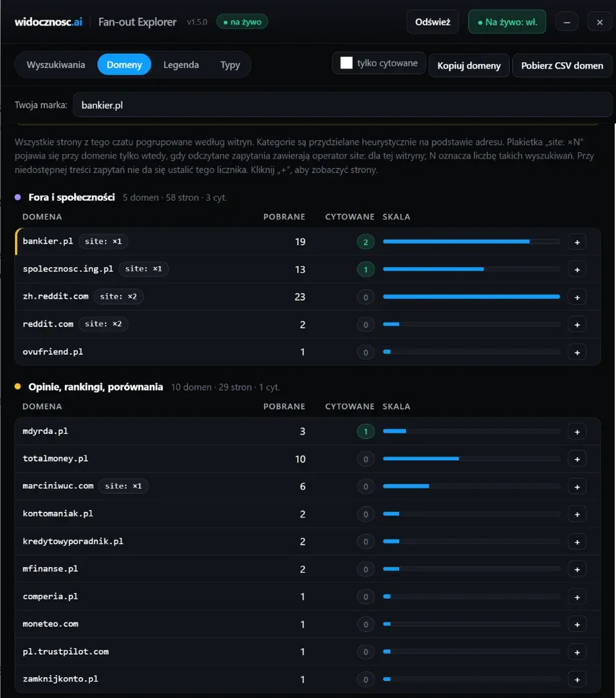
Task: Click the zh.reddit.com domain name
Action: 56,296
